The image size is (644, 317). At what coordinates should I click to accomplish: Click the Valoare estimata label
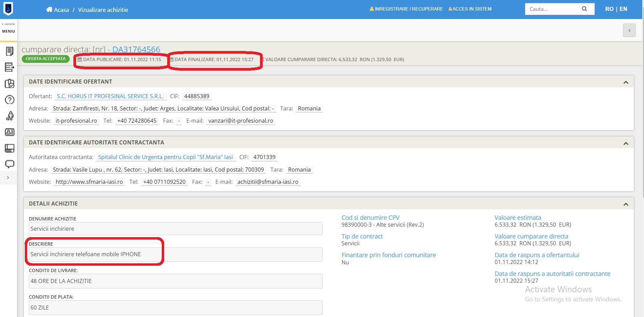(518, 217)
